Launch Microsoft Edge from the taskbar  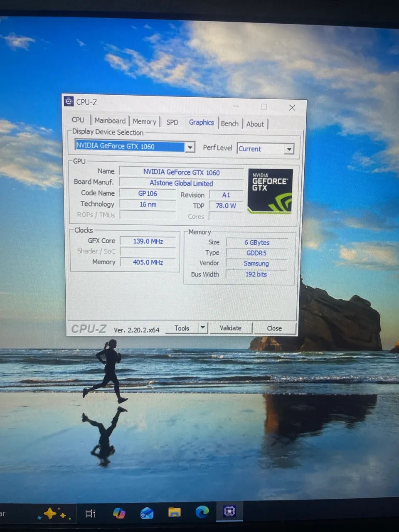(202, 512)
